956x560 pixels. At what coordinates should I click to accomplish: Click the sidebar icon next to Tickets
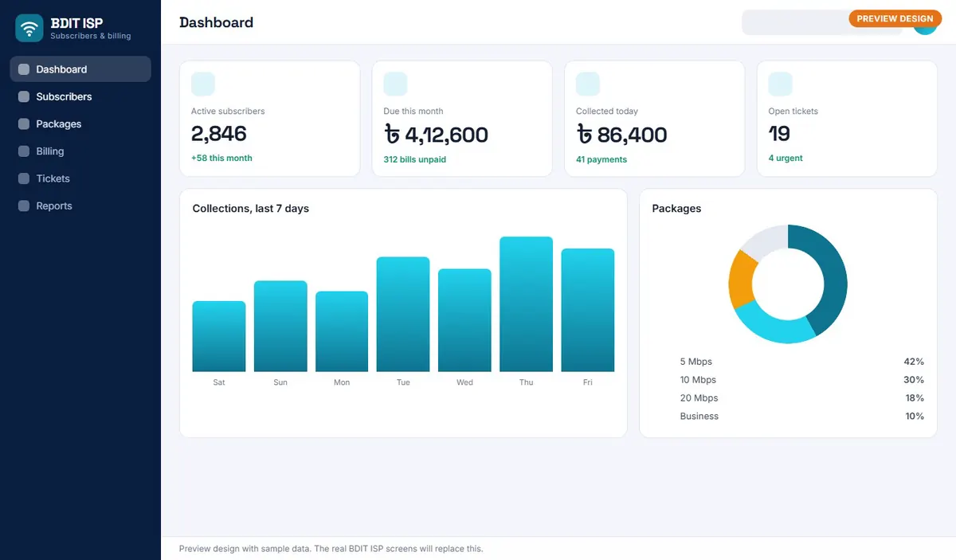(24, 178)
